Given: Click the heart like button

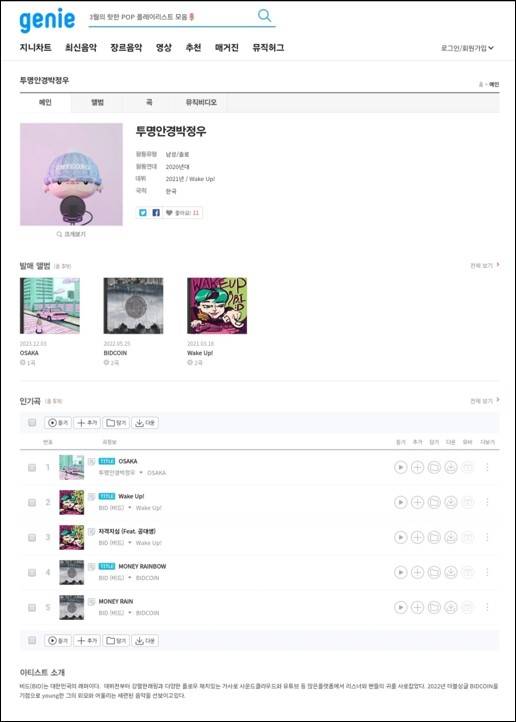Looking at the screenshot, I should [182, 213].
